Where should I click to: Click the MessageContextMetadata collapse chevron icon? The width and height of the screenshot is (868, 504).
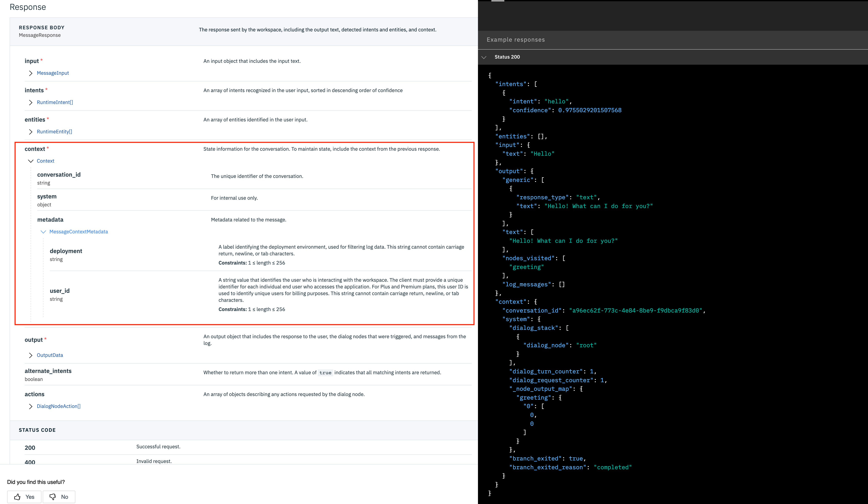pyautogui.click(x=43, y=232)
